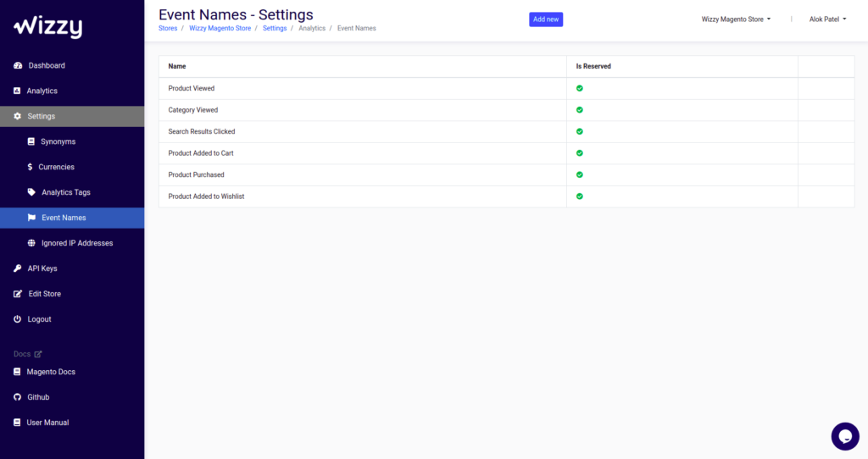This screenshot has height=459, width=868.
Task: Click the Analytics Tags tag icon
Action: (31, 192)
